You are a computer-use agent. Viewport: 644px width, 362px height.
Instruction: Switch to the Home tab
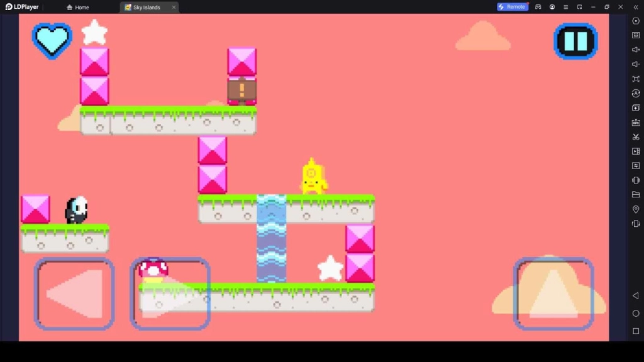[x=77, y=7]
